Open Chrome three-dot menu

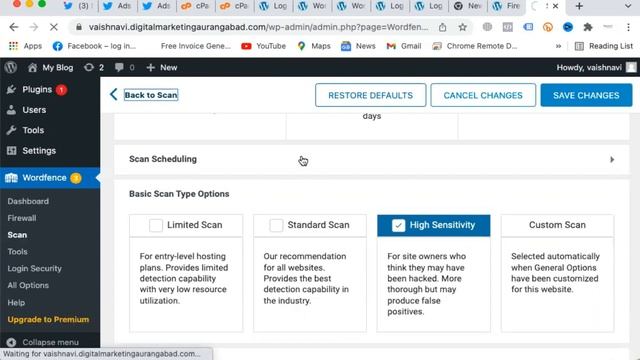click(628, 27)
